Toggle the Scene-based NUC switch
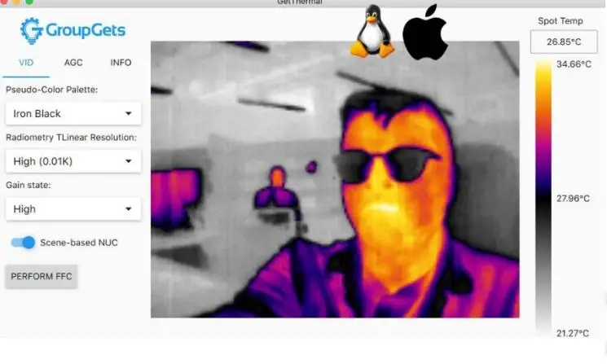Image resolution: width=607 pixels, height=364 pixels. 23,243
